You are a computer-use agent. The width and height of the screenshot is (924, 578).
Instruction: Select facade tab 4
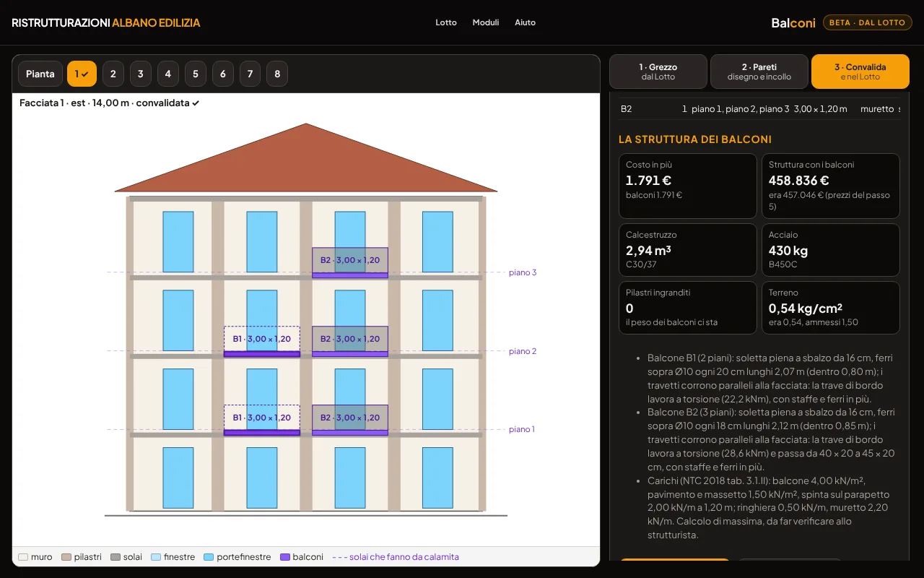click(x=168, y=74)
